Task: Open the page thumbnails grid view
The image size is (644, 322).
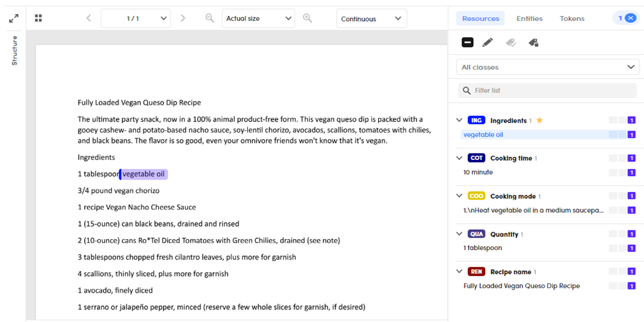Action: [x=38, y=18]
